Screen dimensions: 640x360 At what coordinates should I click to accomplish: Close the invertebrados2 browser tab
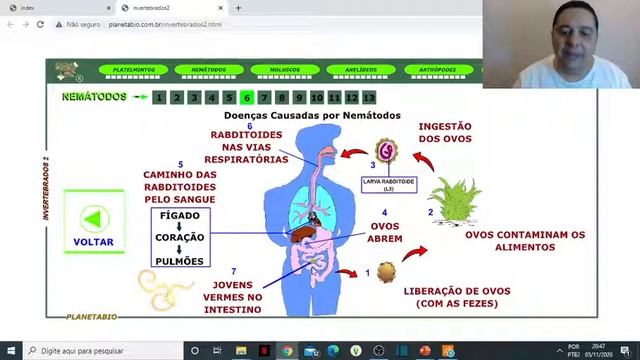(x=220, y=8)
